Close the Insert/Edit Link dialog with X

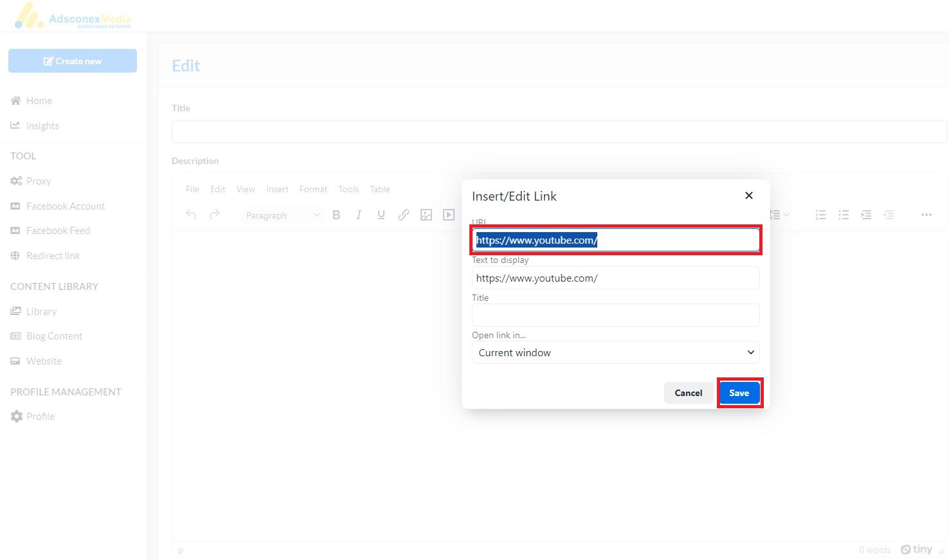click(x=748, y=195)
